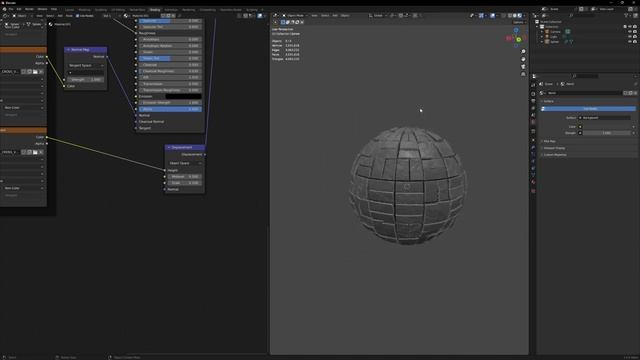Switch to the Layout workspace tab
The image size is (640, 360).
click(70, 9)
